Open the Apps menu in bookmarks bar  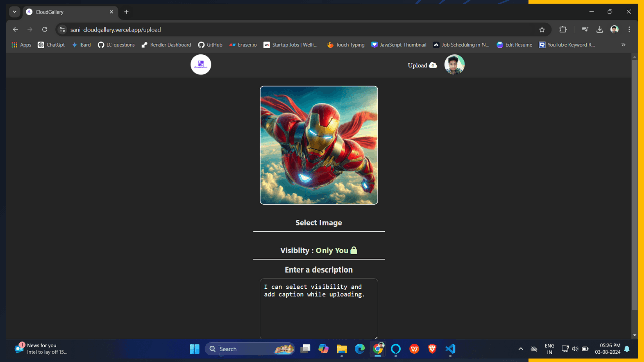click(14, 45)
